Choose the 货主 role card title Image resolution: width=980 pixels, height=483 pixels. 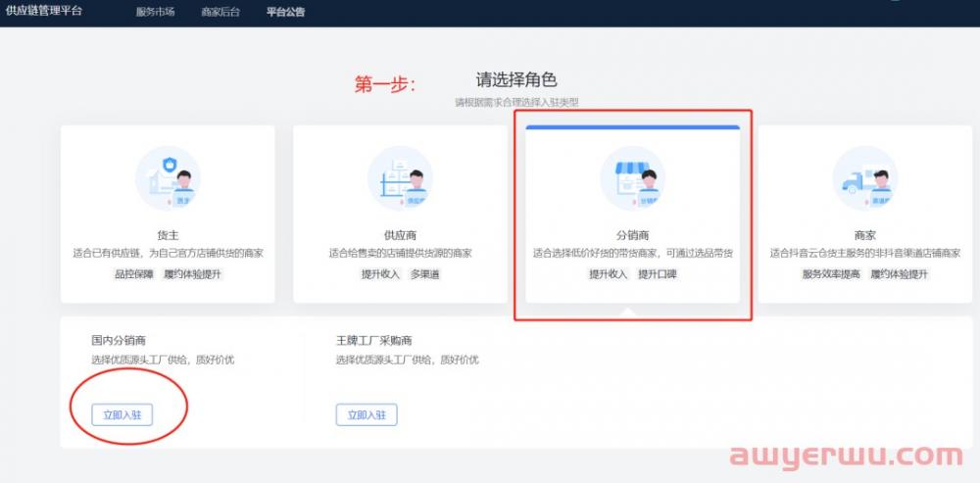coord(168,235)
